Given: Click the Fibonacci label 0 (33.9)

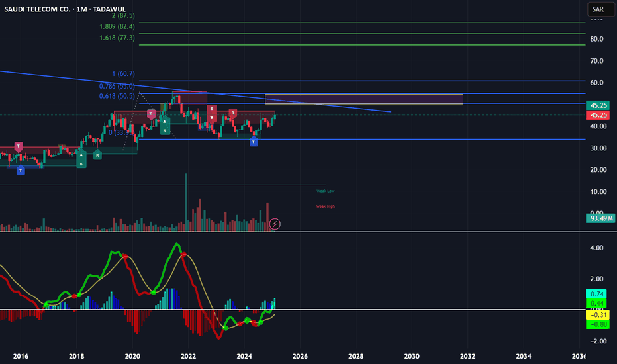Looking at the screenshot, I should coord(122,132).
